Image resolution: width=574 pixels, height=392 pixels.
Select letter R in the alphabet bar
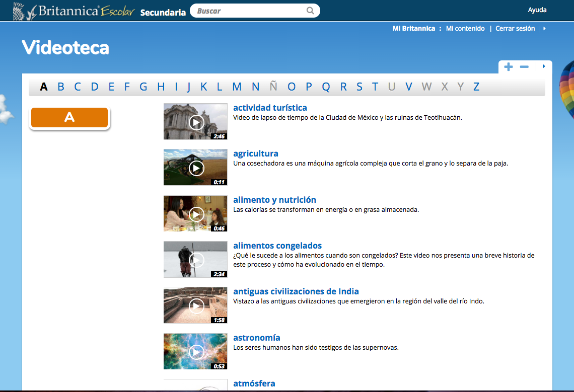[x=343, y=87]
